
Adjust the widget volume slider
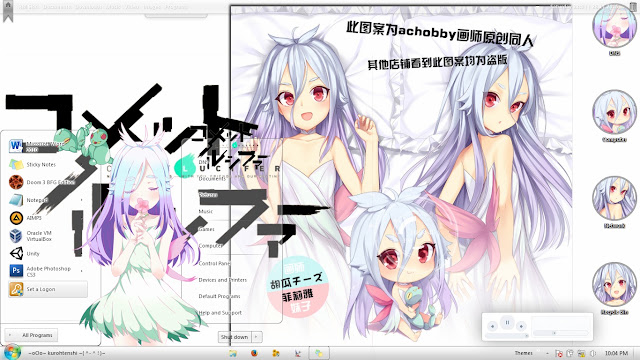tap(507, 336)
